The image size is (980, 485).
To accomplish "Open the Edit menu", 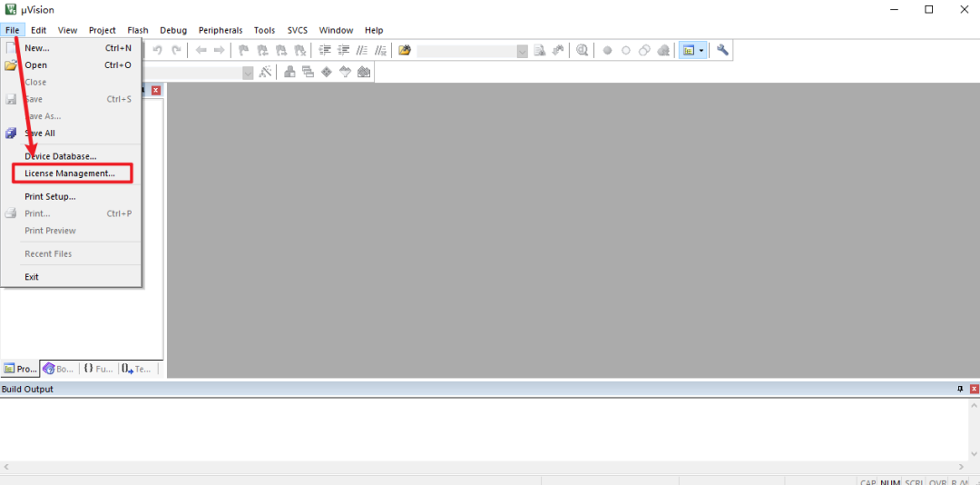I will 39,30.
